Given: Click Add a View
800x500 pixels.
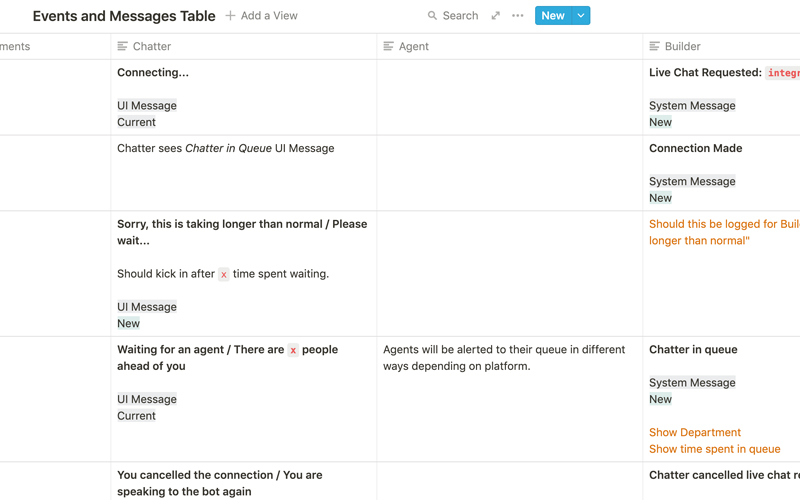Looking at the screenshot, I should click(x=262, y=16).
